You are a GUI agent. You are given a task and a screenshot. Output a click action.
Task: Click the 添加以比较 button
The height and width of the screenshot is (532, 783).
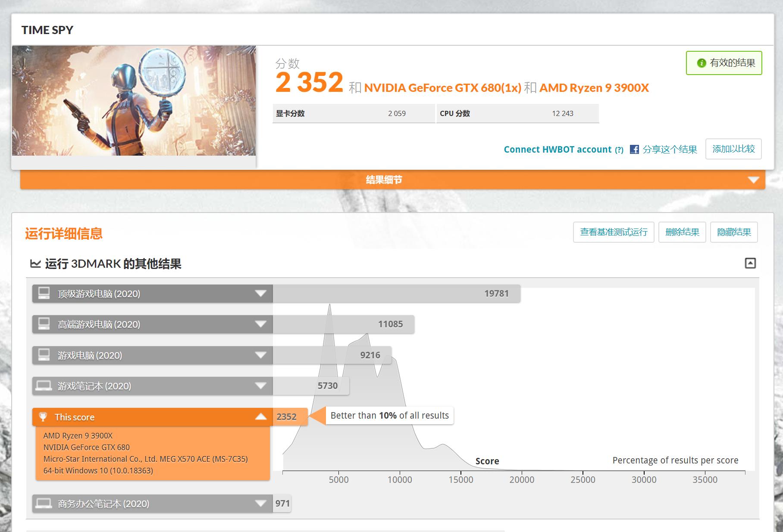[x=733, y=149]
